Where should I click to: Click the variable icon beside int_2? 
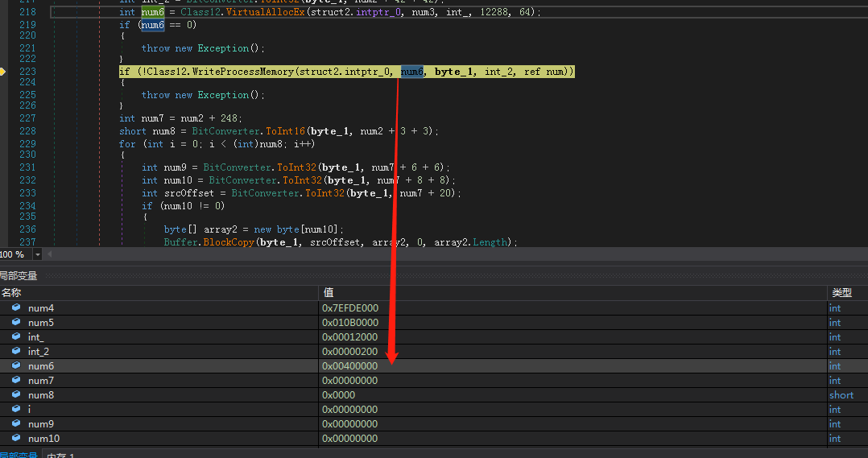point(16,351)
